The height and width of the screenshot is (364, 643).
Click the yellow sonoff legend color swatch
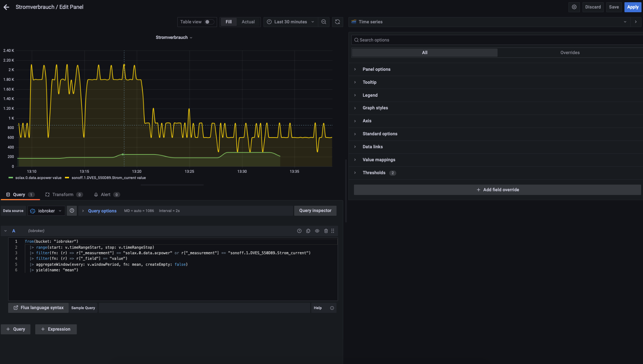tap(67, 178)
